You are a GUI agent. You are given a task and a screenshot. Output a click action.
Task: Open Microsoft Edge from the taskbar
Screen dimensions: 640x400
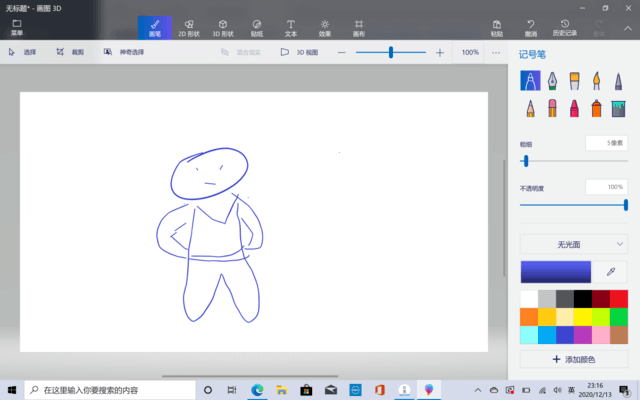coord(257,390)
